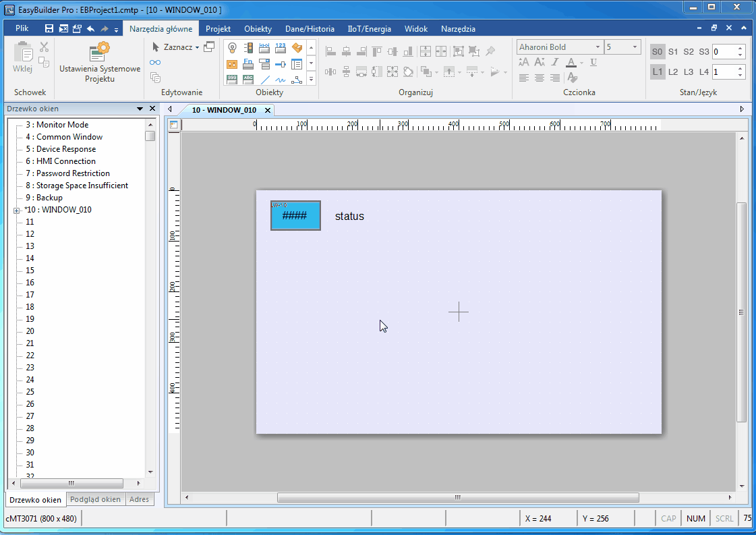
Task: Open font color dropdown arrow
Action: 581,63
